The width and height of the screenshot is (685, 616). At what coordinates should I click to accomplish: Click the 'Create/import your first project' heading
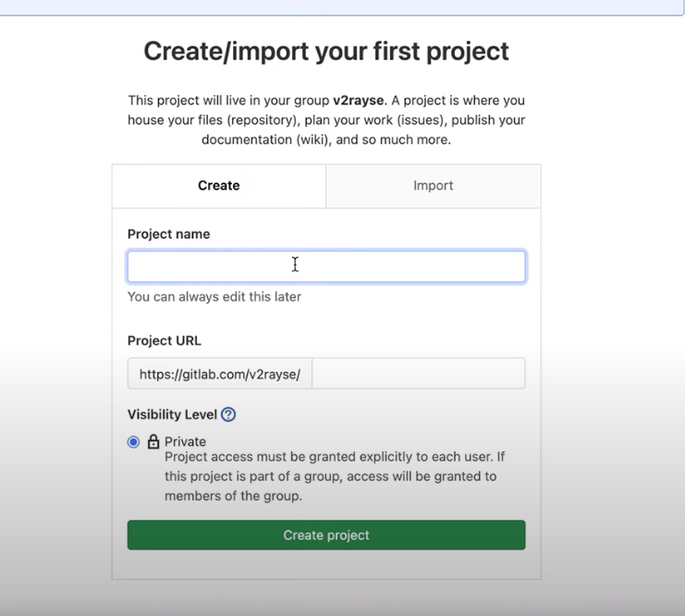point(326,51)
